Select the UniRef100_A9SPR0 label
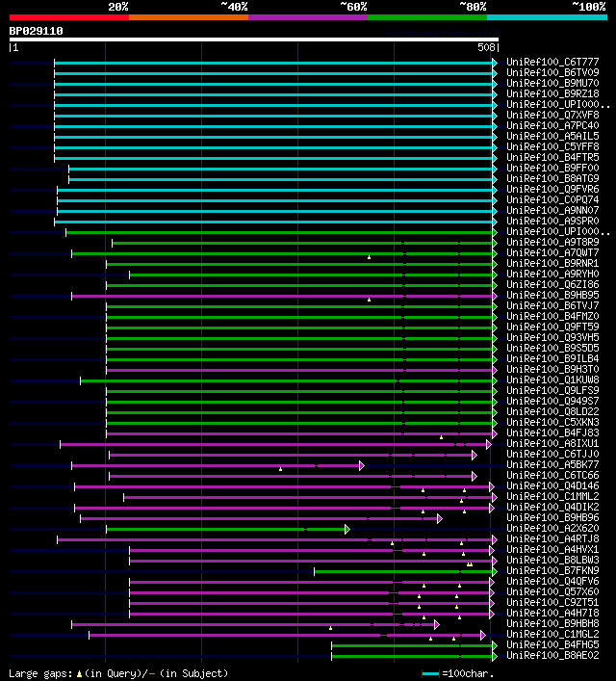Image resolution: width=616 pixels, height=681 pixels. click(x=552, y=222)
